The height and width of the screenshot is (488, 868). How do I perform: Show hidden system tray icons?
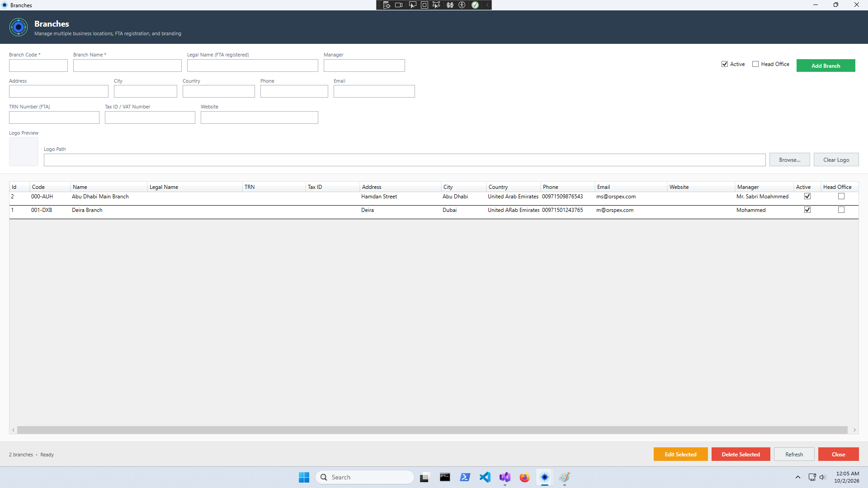click(798, 477)
